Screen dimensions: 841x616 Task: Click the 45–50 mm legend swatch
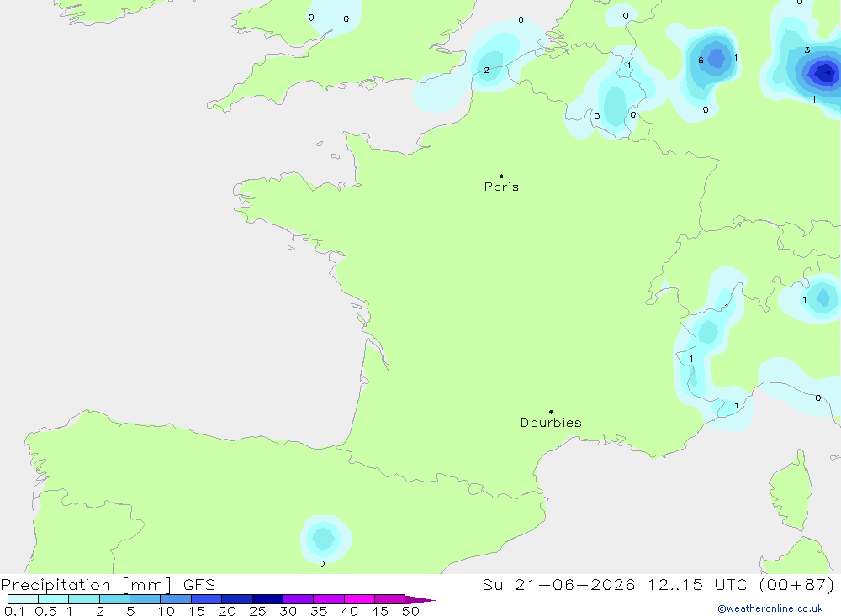pos(390,599)
